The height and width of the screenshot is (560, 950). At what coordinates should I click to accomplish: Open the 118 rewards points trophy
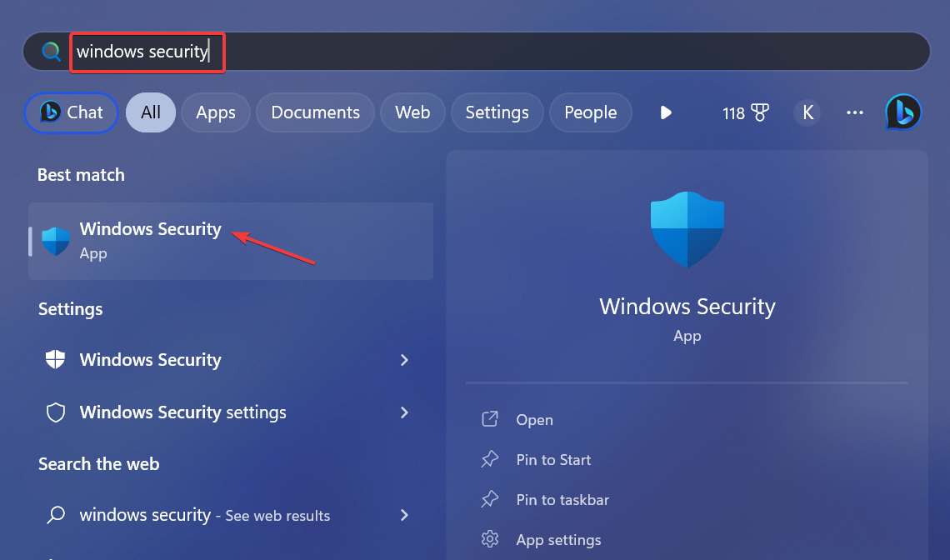pyautogui.click(x=745, y=112)
